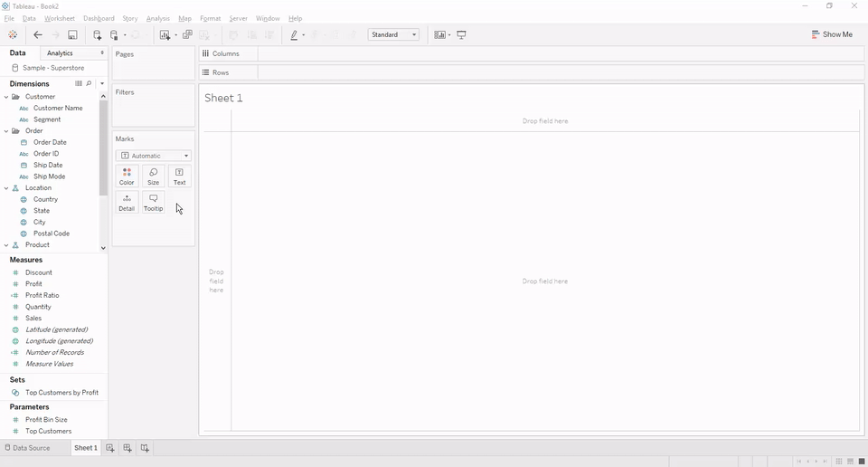Viewport: 868px width, 467px height.
Task: Click the Size marks card button
Action: click(x=154, y=176)
